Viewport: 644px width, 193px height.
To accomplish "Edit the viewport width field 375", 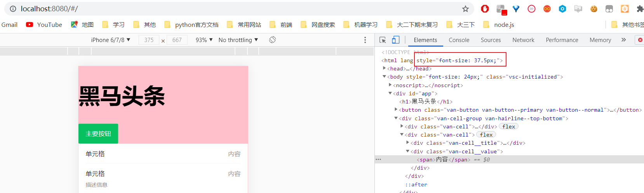I will point(149,40).
